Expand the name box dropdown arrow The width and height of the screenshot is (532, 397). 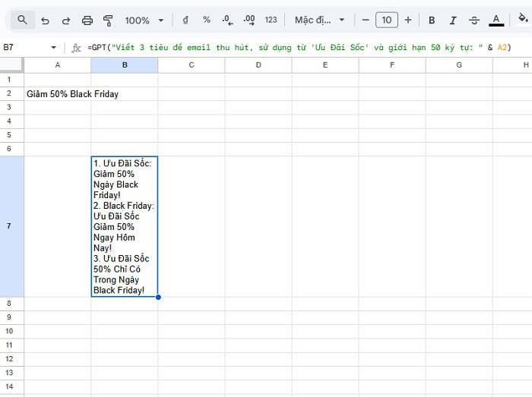click(x=53, y=47)
